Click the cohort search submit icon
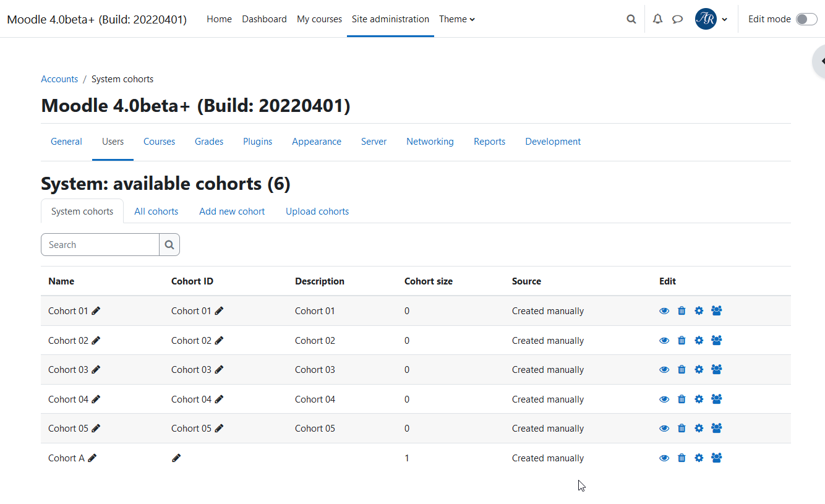Screen dimensions: 825x504 169,245
